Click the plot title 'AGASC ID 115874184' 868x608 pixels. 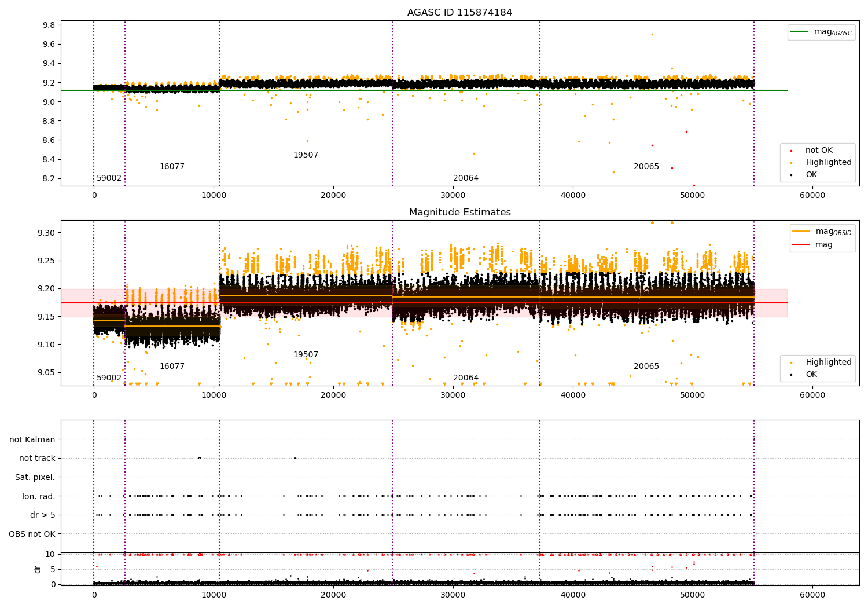(459, 13)
